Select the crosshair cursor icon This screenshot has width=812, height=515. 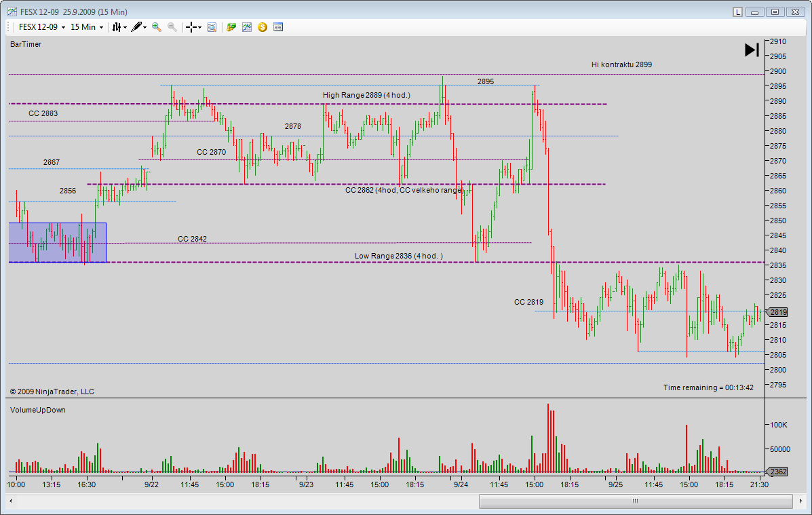191,27
